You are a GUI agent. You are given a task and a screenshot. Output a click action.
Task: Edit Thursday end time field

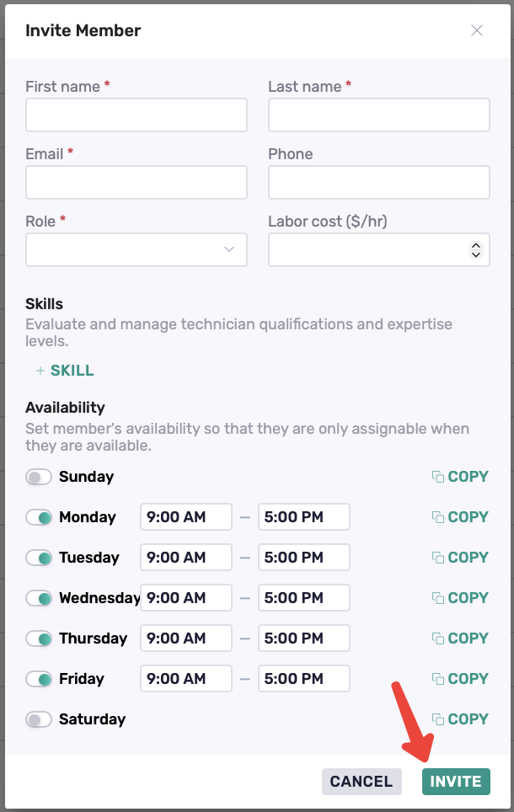(x=304, y=638)
